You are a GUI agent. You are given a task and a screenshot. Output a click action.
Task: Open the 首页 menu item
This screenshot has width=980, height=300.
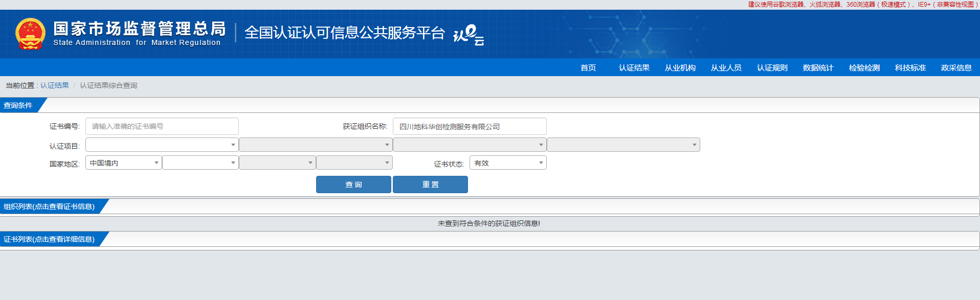588,67
